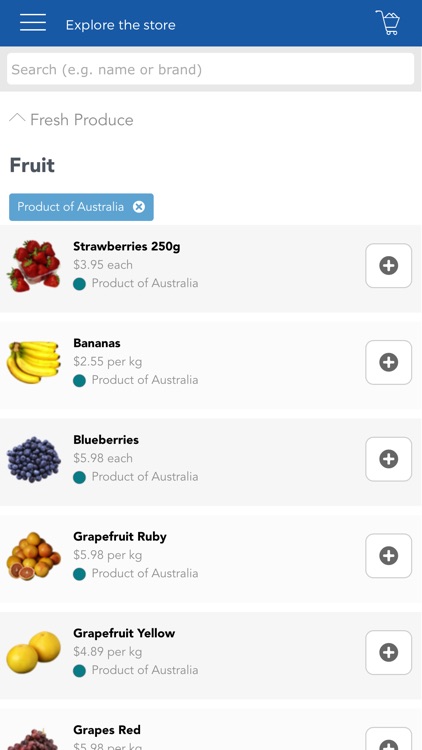Open the shopping cart
The image size is (422, 750).
click(x=388, y=22)
